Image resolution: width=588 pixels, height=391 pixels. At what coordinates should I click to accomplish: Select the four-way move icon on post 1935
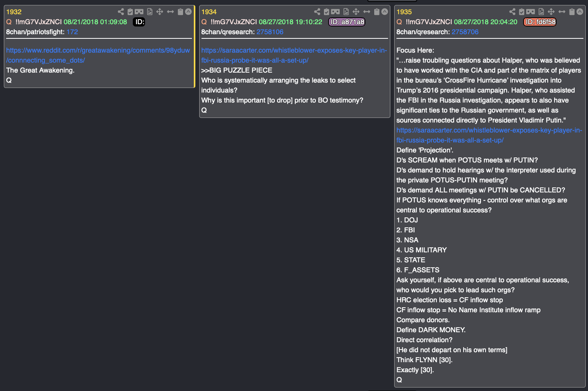pyautogui.click(x=552, y=12)
